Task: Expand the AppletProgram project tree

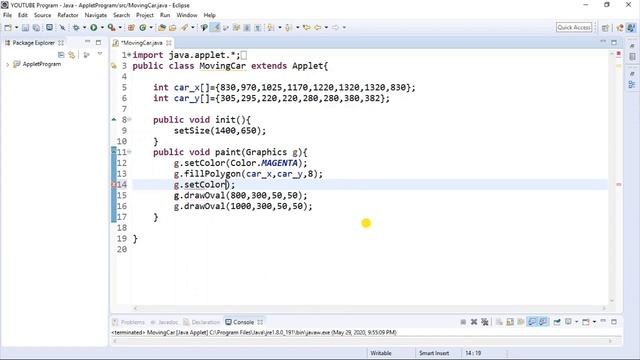Action: 7,64
